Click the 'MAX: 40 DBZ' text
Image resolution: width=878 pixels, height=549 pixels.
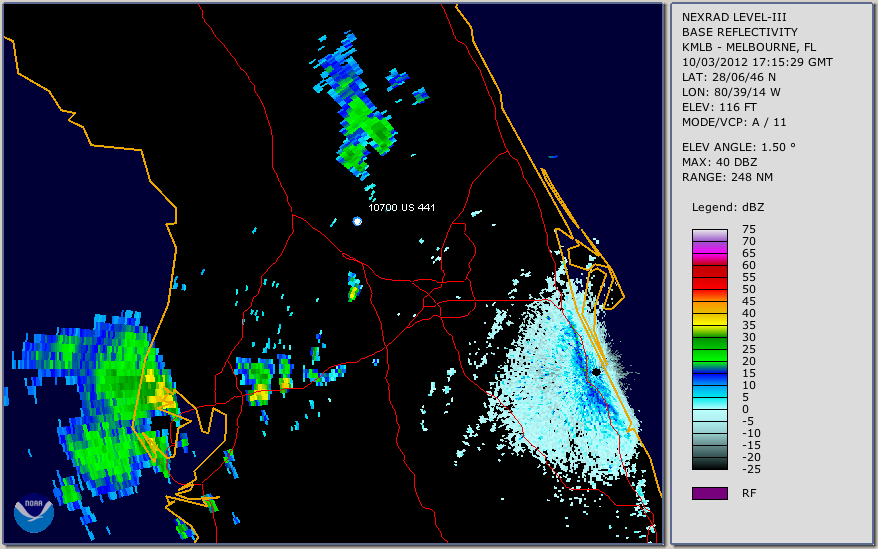(x=719, y=162)
